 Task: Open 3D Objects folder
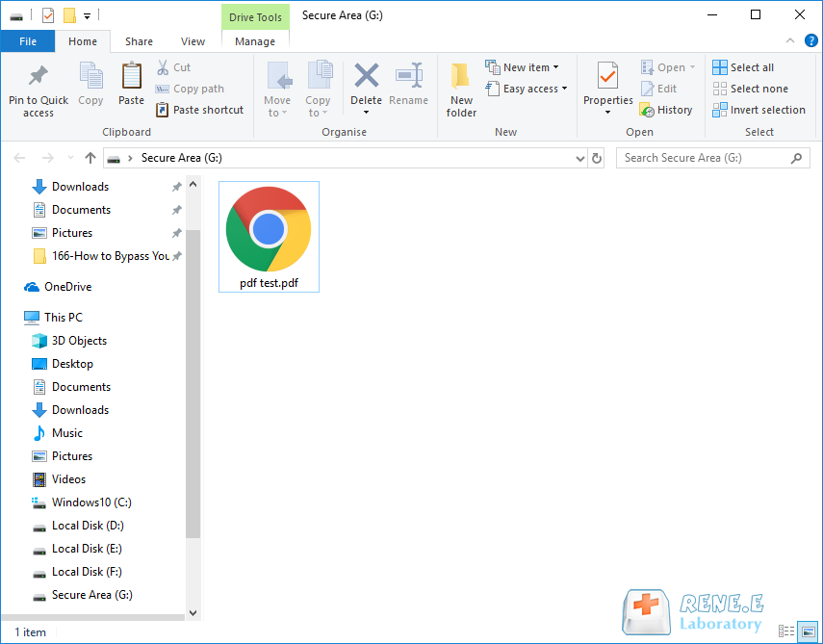[x=69, y=340]
